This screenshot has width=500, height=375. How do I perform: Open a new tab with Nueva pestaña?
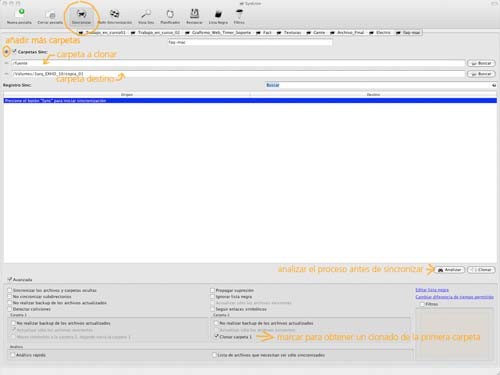pos(19,16)
